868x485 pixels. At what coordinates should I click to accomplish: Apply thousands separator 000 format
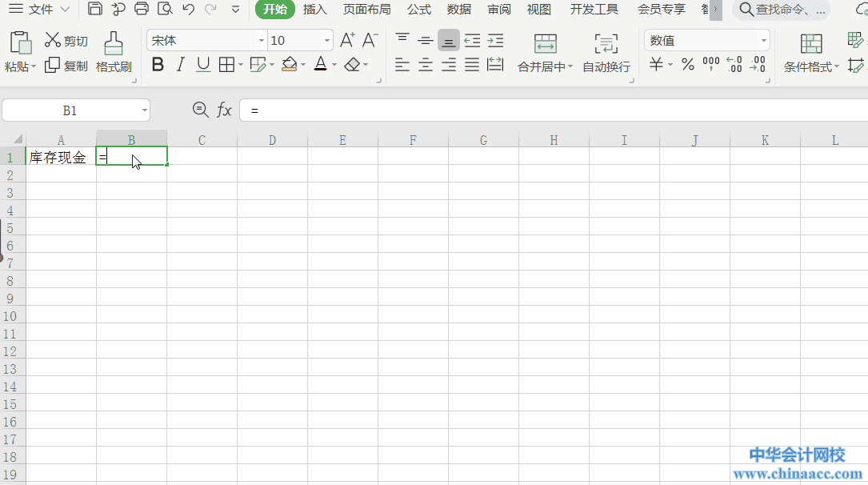tap(711, 65)
